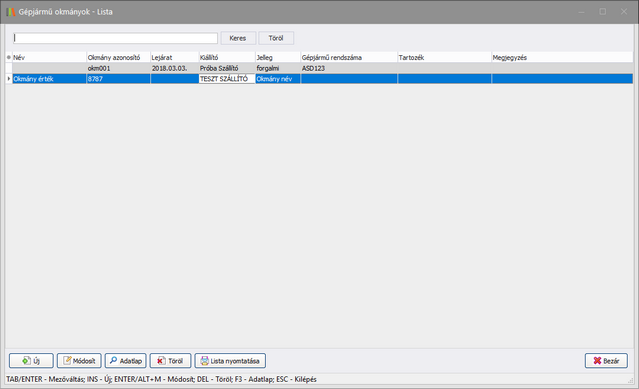Click the red cross Bezár icon
639x389 pixels.
tap(597, 360)
